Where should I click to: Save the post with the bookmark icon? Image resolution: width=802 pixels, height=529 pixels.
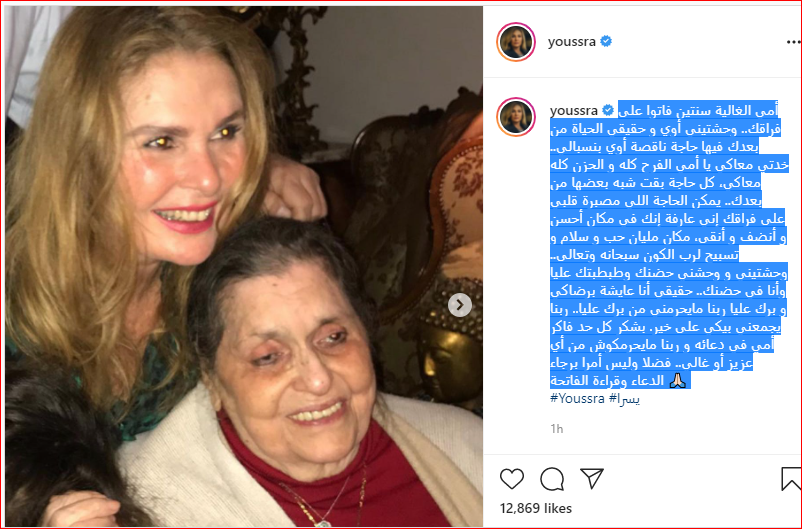791,479
